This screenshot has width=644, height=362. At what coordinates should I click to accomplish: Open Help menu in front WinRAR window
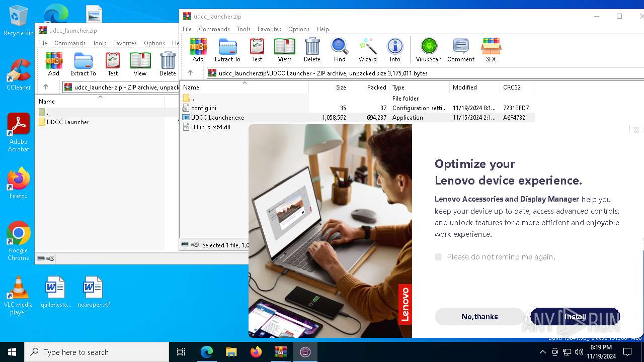point(323,29)
